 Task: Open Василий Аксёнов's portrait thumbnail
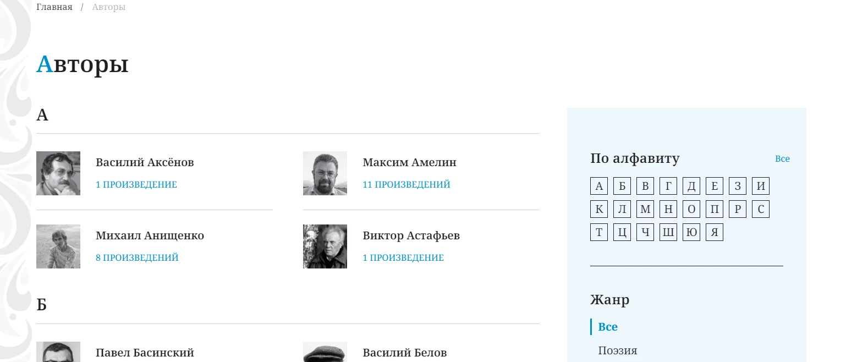point(58,173)
